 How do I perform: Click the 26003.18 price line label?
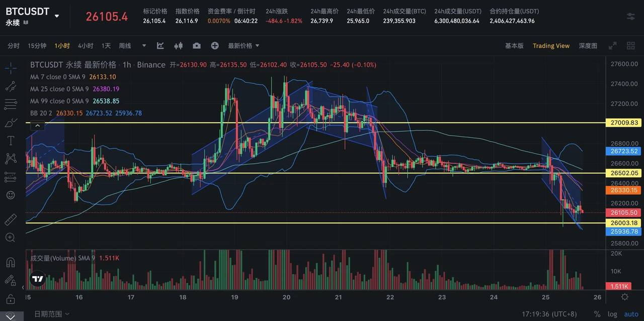point(624,223)
